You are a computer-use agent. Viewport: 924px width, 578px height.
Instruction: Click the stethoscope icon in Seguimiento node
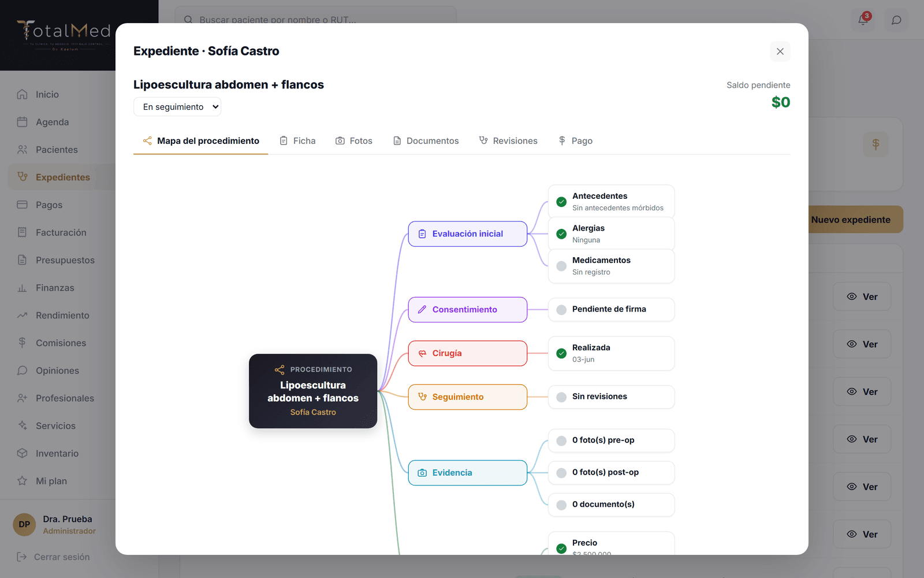click(422, 397)
